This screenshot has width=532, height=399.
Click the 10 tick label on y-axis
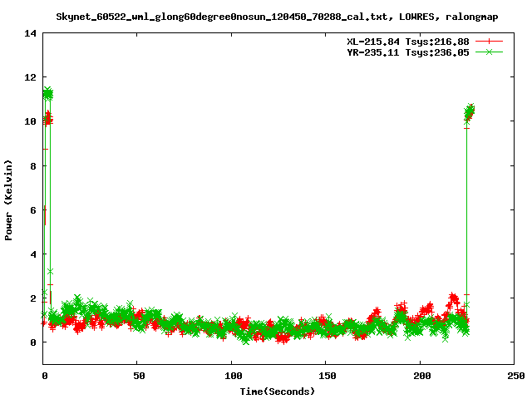click(30, 121)
